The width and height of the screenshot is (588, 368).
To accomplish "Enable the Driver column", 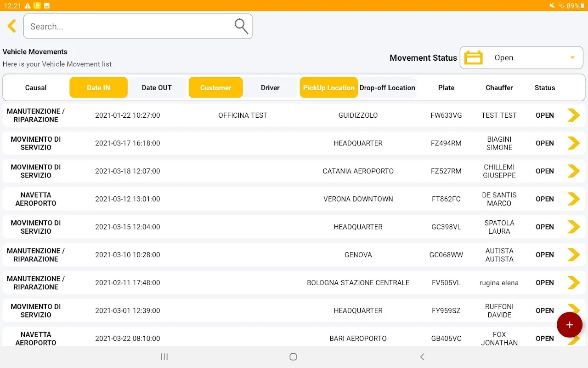I will pos(270,87).
